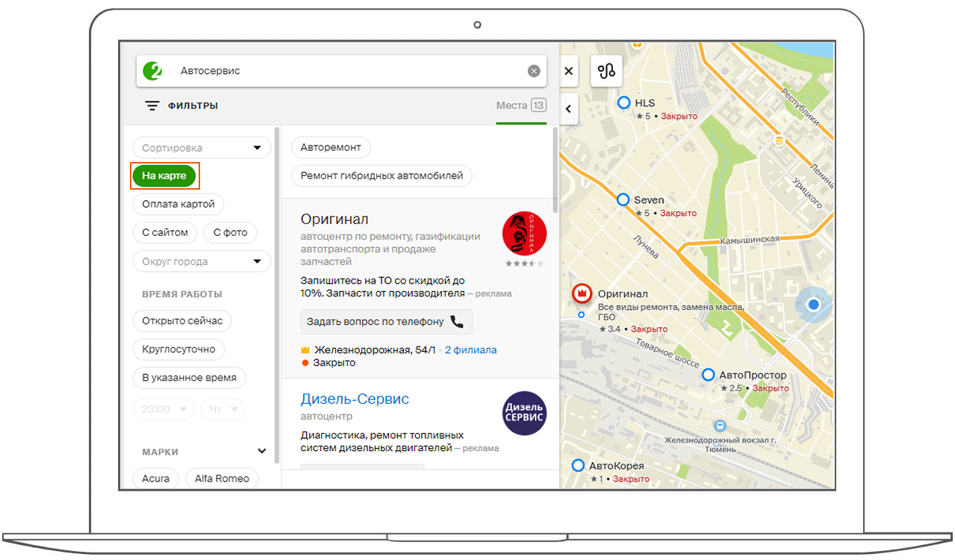
Task: Select the Alfa Romeo brand chip
Action: [x=222, y=478]
